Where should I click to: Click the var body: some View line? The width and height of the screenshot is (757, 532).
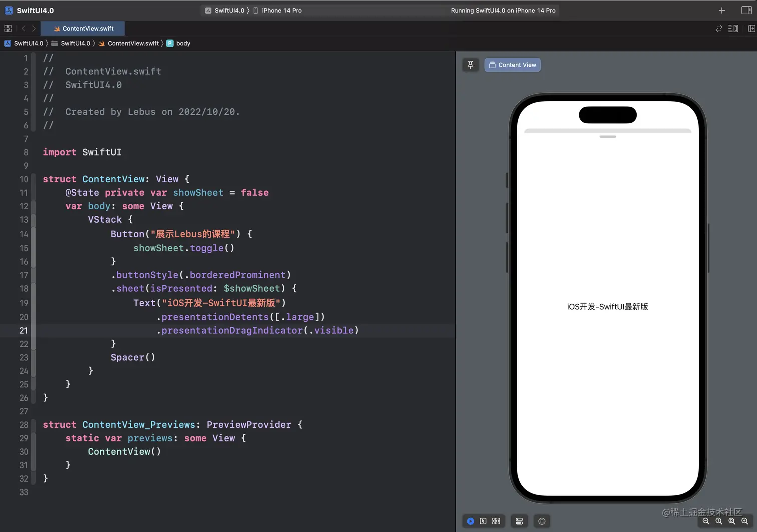click(124, 206)
